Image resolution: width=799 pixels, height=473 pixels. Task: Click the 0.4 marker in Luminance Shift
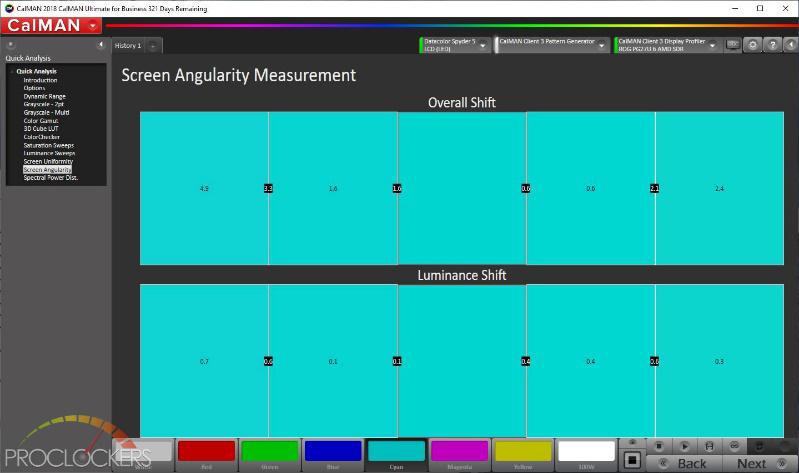pos(526,361)
